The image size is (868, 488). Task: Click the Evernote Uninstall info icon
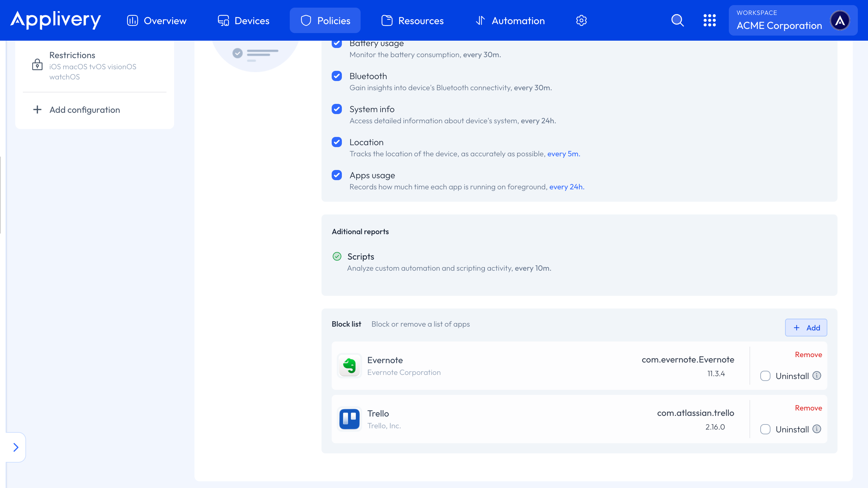tap(817, 376)
